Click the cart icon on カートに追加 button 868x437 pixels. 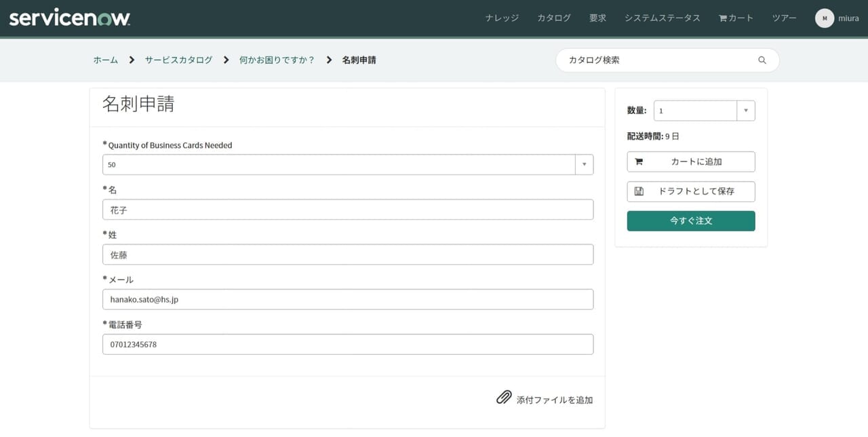(639, 162)
